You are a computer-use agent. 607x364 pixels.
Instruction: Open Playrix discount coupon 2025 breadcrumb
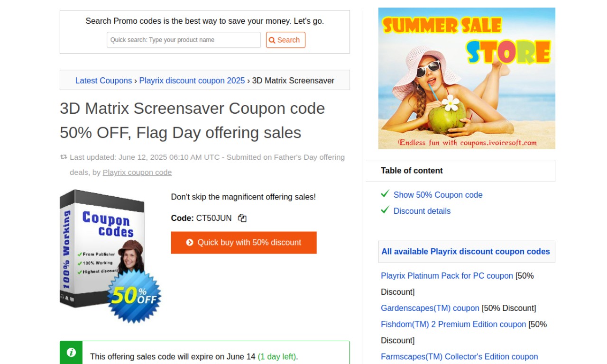point(192,81)
